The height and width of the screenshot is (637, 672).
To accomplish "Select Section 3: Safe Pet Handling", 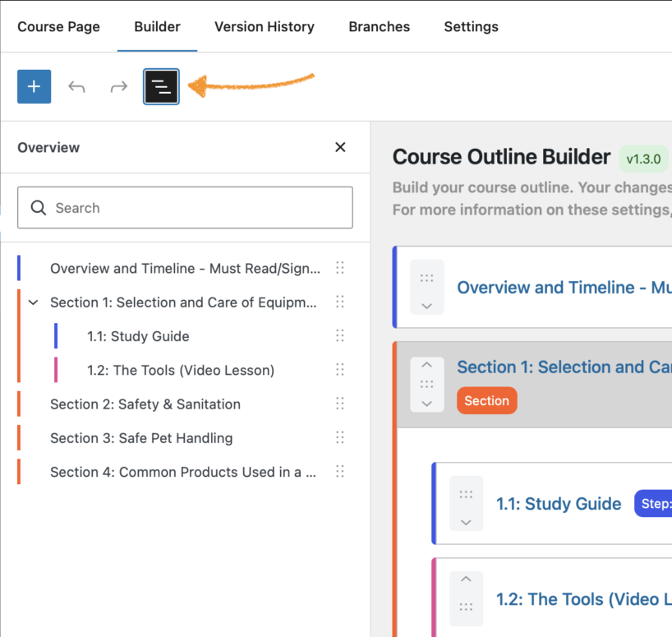I will coord(141,437).
